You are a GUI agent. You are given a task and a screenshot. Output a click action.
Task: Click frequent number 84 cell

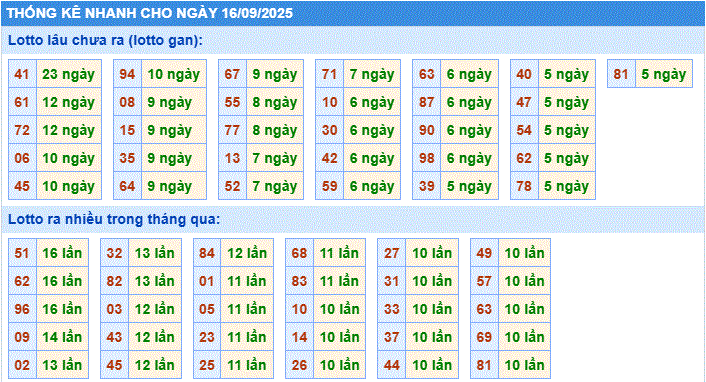(207, 253)
